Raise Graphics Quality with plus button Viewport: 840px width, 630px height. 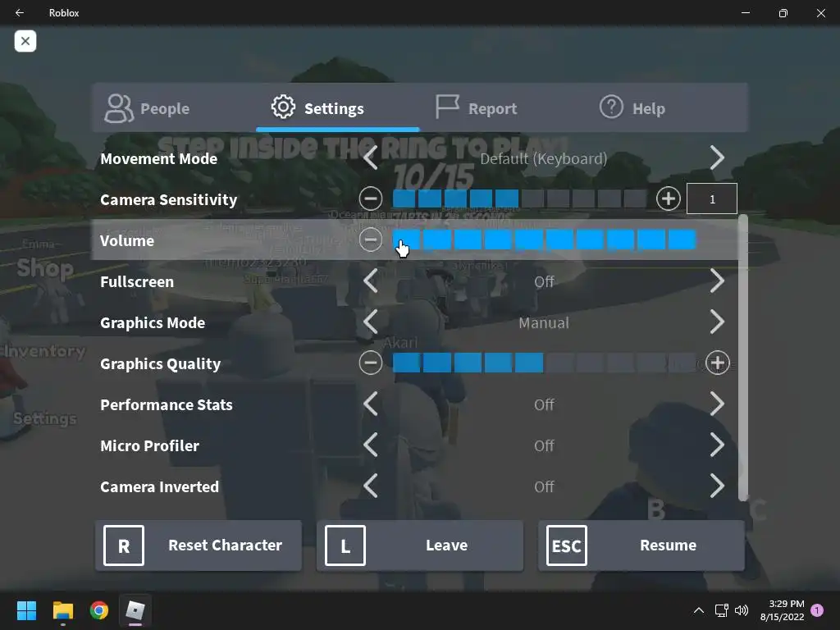[717, 363]
